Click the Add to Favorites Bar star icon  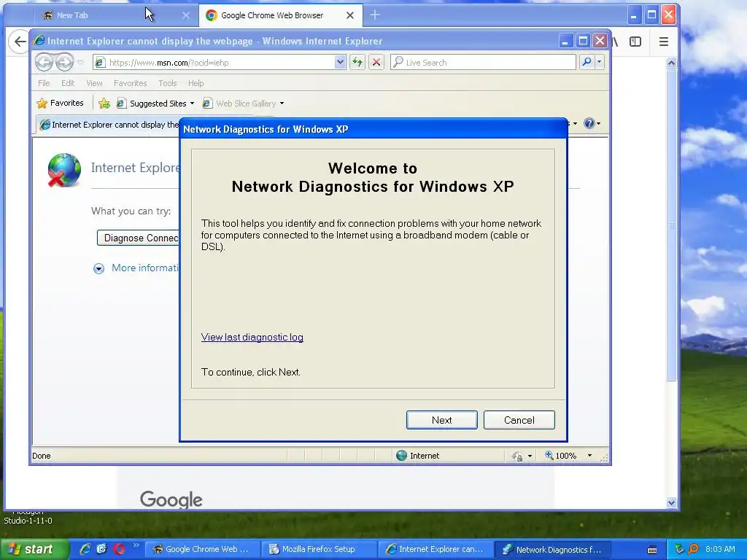104,103
